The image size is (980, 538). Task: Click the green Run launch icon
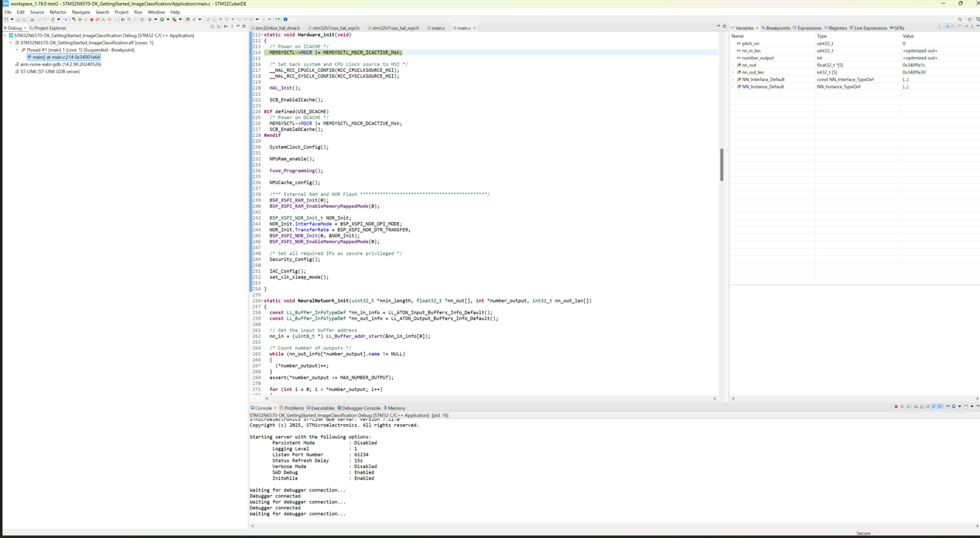[x=162, y=19]
